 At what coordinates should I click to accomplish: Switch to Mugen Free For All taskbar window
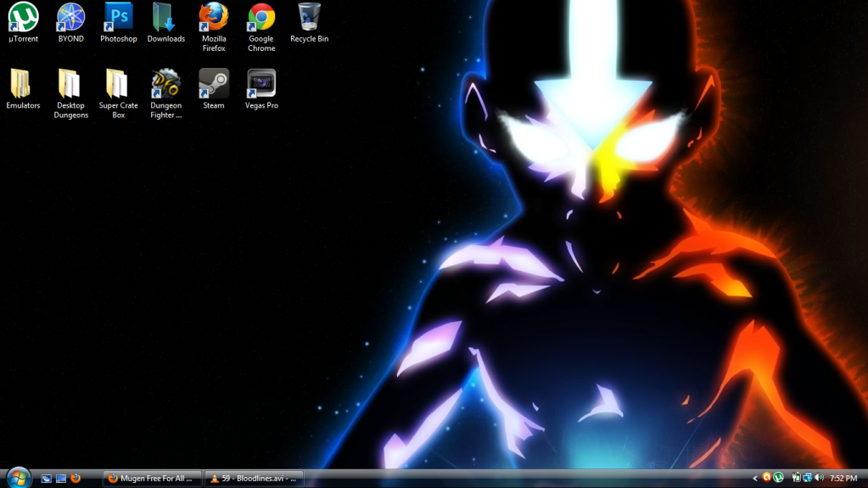coord(152,478)
